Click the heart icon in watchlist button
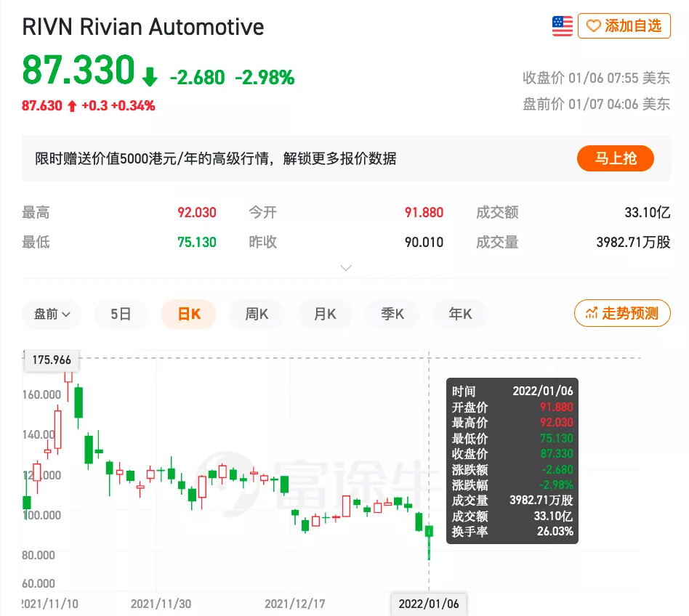Screen dimensions: 689x616 coord(593,26)
